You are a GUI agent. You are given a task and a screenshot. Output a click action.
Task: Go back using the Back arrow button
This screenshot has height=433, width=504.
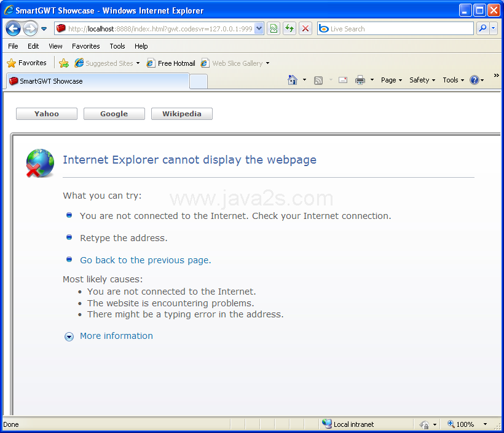(x=13, y=29)
